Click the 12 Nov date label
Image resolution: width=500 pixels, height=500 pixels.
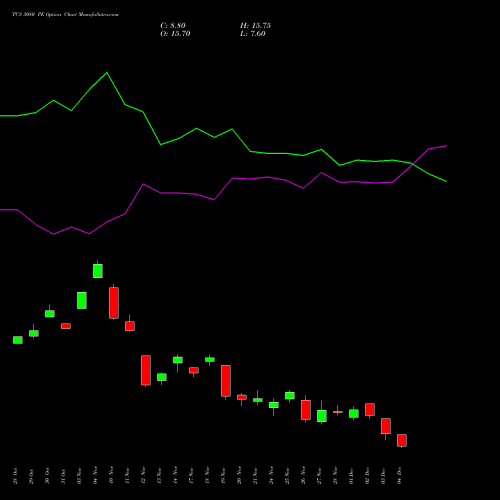coord(143,476)
